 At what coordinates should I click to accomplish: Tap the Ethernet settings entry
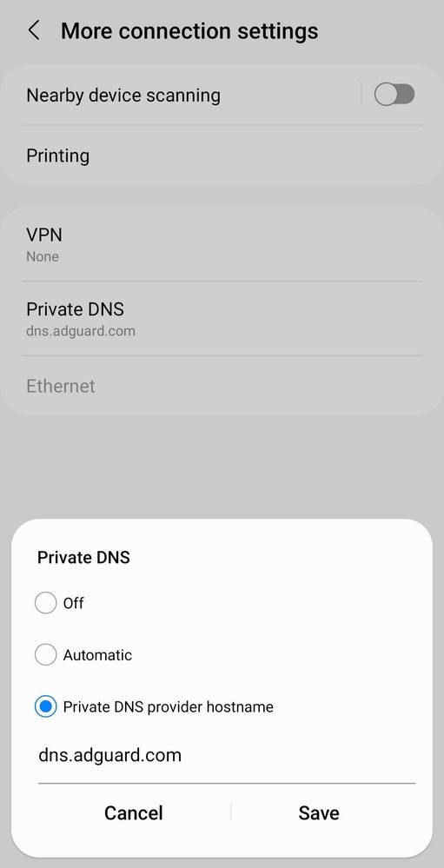[222, 386]
